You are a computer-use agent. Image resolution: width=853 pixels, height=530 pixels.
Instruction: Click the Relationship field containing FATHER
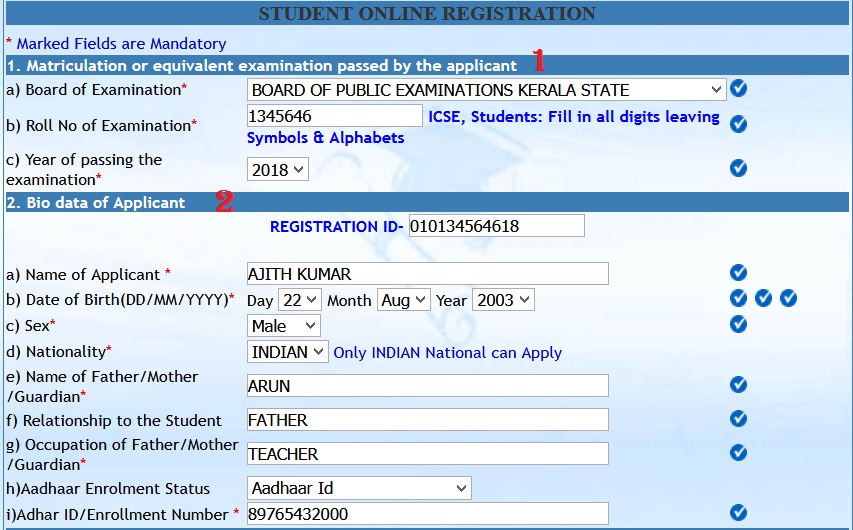coord(428,420)
